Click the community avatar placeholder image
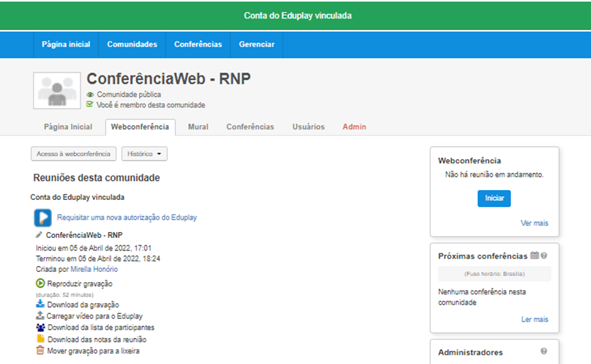This screenshot has width=591, height=364. (x=57, y=91)
